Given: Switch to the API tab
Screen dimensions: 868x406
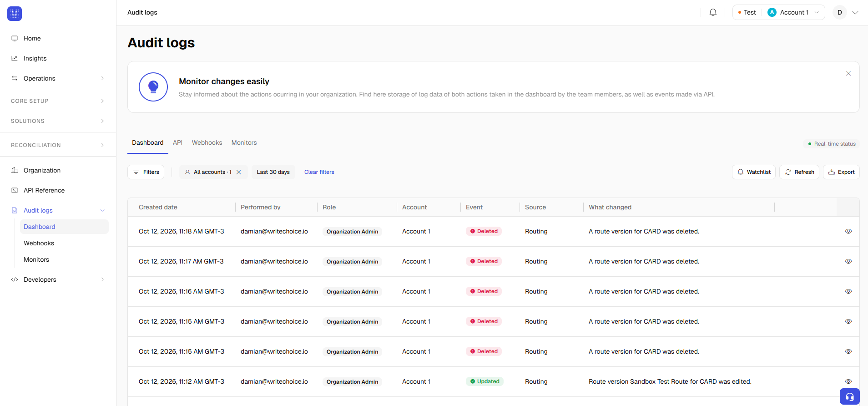Looking at the screenshot, I should click(177, 142).
